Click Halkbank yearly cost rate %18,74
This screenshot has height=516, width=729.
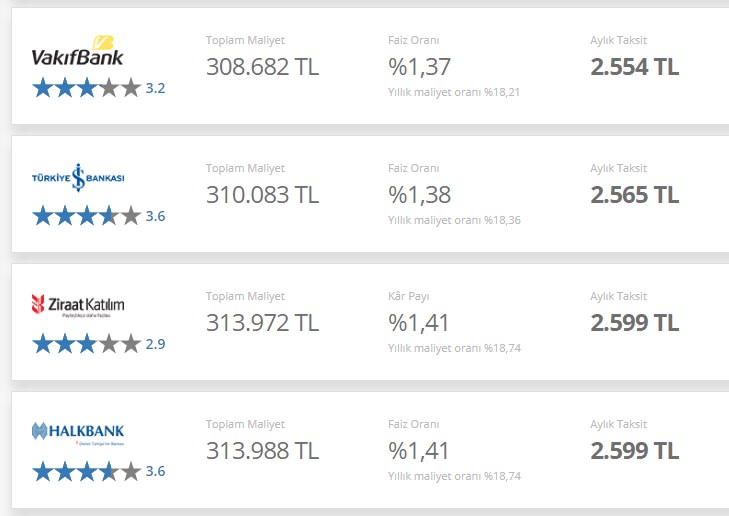click(454, 476)
